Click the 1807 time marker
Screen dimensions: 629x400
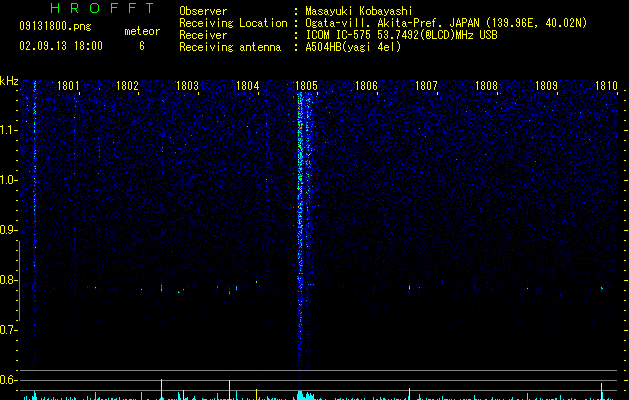[426, 86]
